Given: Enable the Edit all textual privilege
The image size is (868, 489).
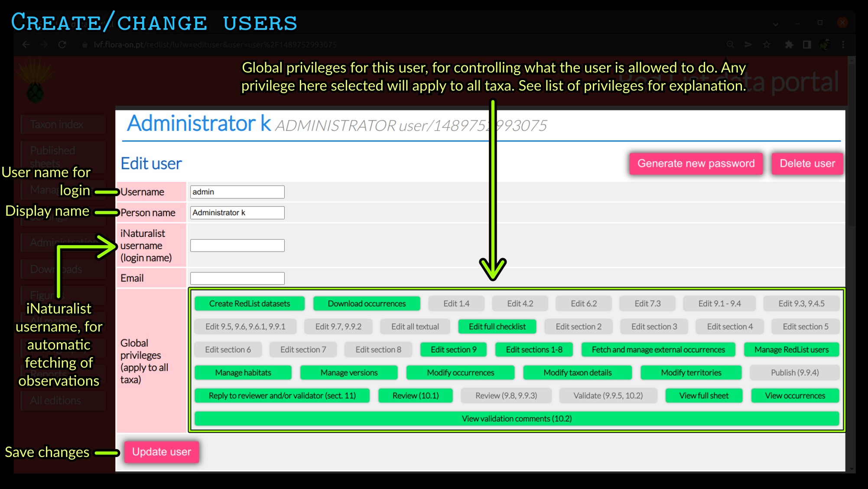Looking at the screenshot, I should [415, 327].
